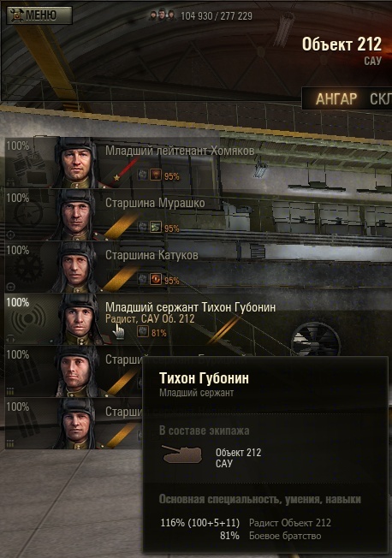Click the 104 930 / 277 229 counter

pyautogui.click(x=217, y=16)
